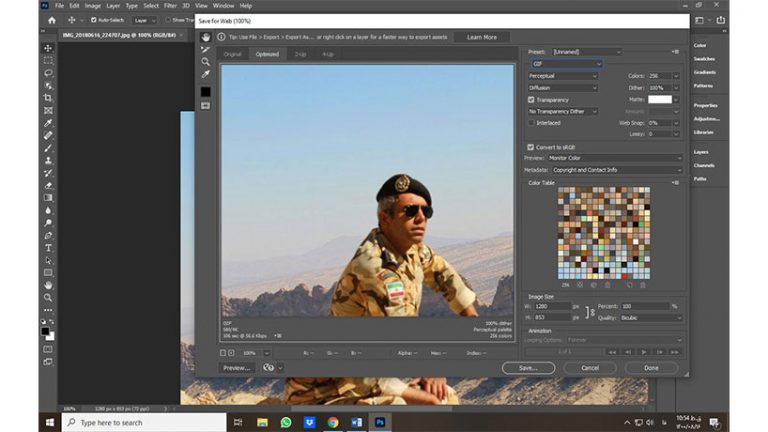Open the Filter menu
Screen dimensions: 768x432
pyautogui.click(x=170, y=6)
